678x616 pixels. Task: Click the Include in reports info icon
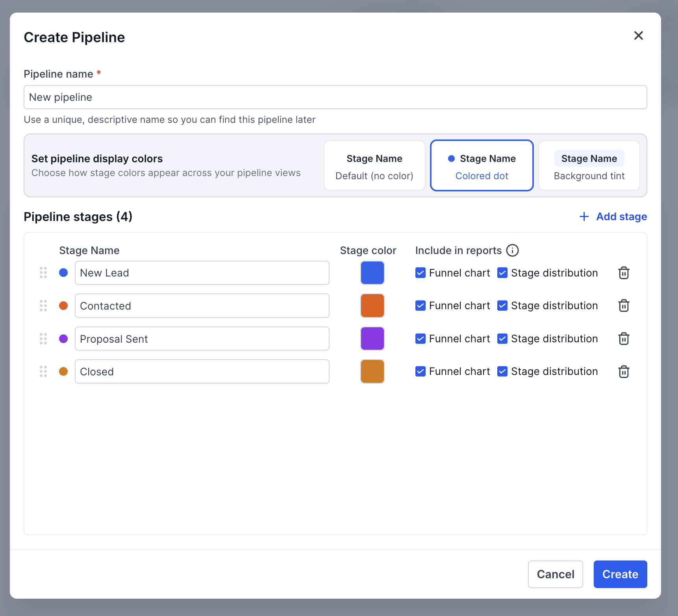(512, 250)
